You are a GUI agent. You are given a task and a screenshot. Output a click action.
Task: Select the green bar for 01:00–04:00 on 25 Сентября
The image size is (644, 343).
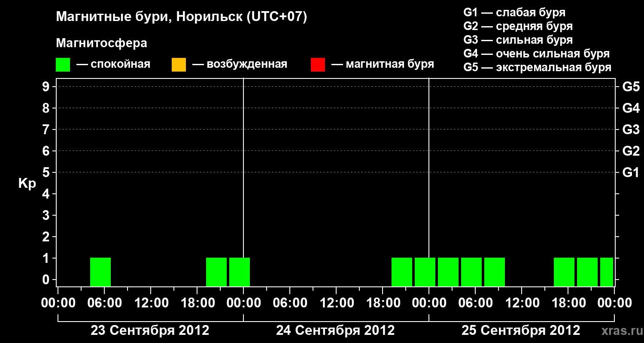pos(448,272)
